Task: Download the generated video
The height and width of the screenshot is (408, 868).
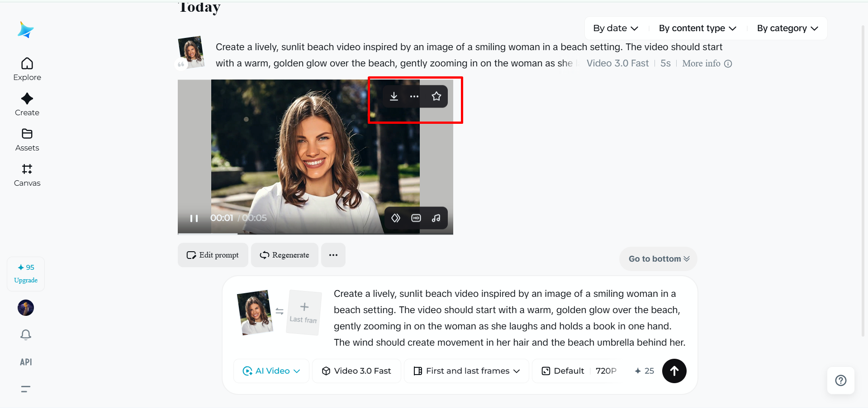Action: click(x=394, y=96)
